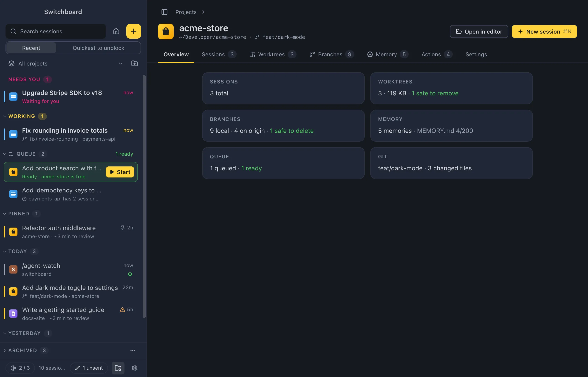The width and height of the screenshot is (588, 377).
Task: Click the folder-gear icon in sidebar footer
Action: click(118, 368)
